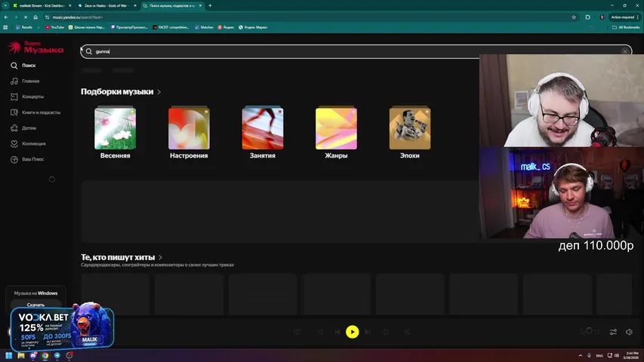644x362 pixels.
Task: Switch to the Kick Dashboard browser tab
Action: pyautogui.click(x=41, y=5)
